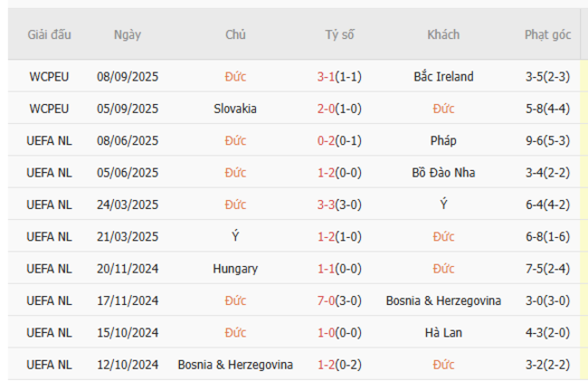The image size is (588, 381).
Task: Click the Hungary team name
Action: (x=235, y=269)
